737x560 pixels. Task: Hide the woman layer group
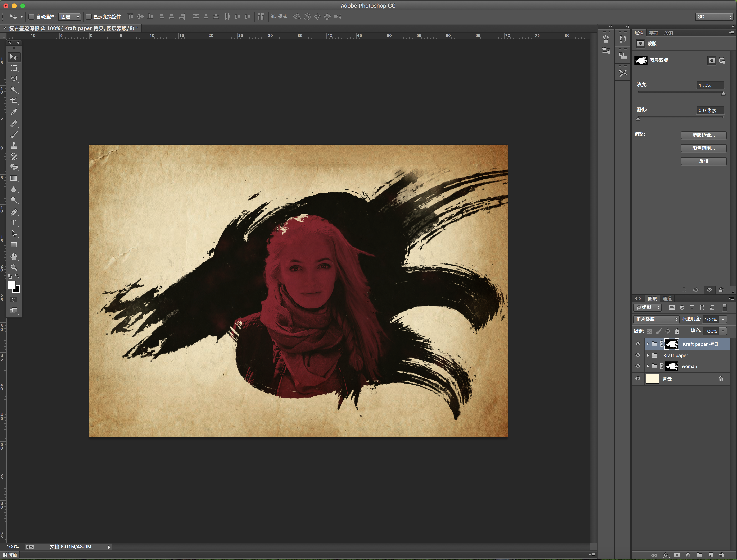638,366
